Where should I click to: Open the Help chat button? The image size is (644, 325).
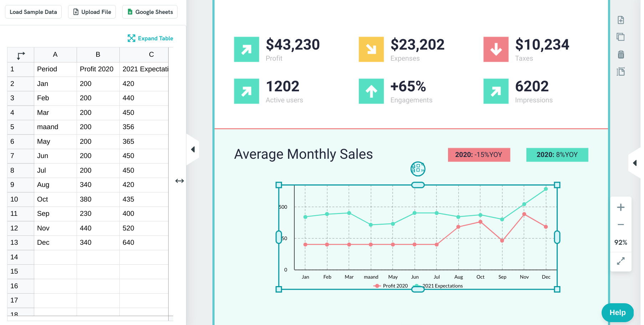coord(617,313)
